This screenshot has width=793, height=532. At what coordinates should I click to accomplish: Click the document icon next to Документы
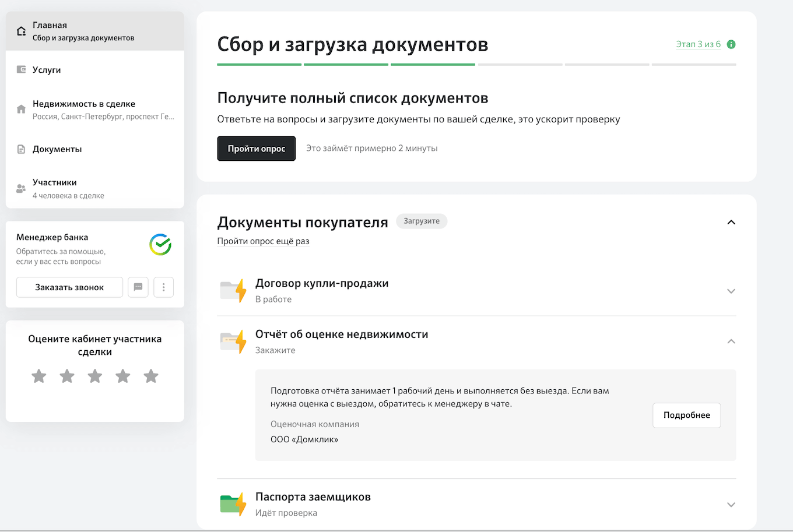pyautogui.click(x=22, y=149)
